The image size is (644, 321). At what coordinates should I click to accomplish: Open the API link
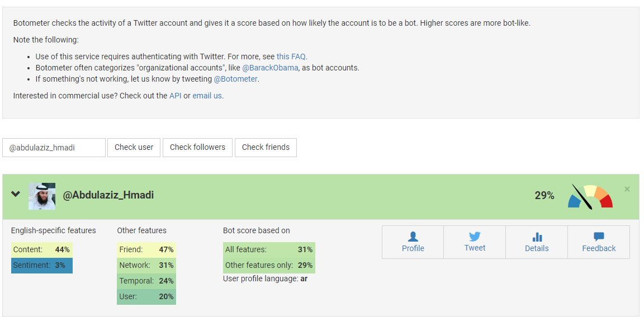tap(175, 96)
